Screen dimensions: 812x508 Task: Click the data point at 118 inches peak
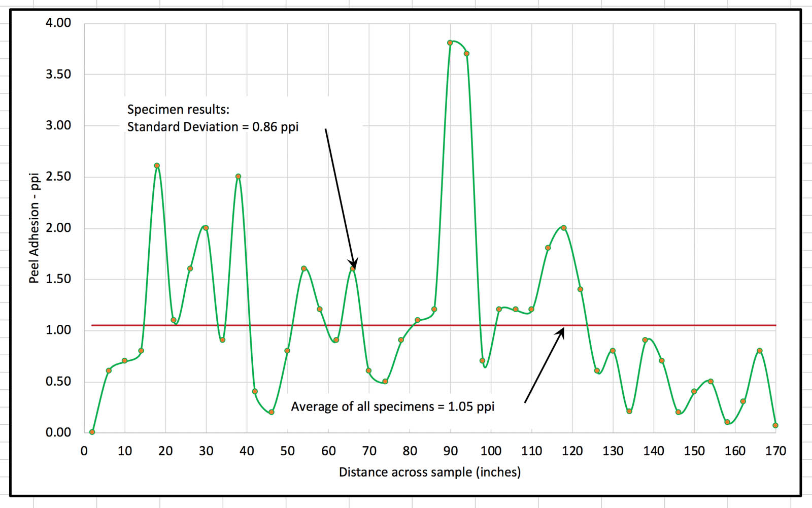563,228
